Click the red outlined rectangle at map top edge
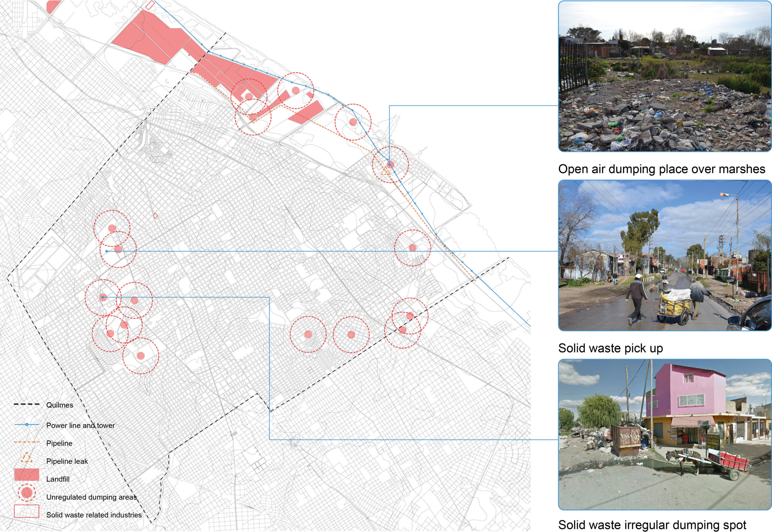The width and height of the screenshot is (772, 532). (x=150, y=5)
